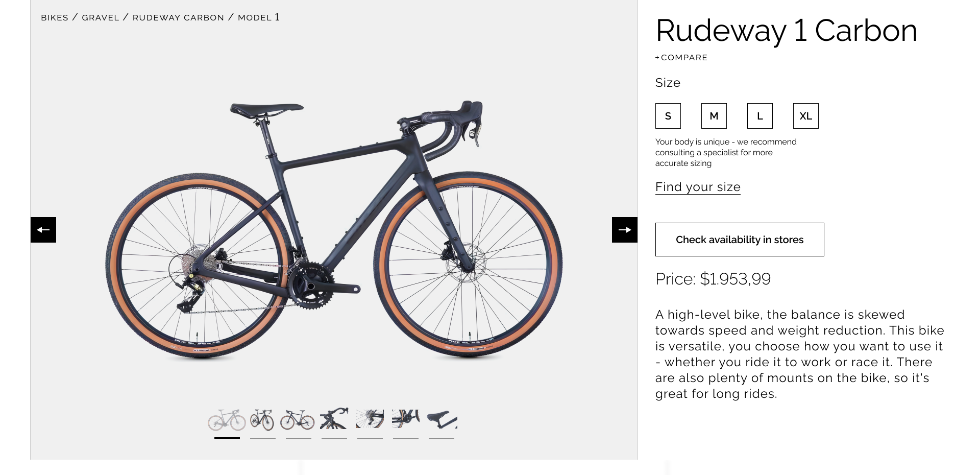View the handlebar close-up thumbnail
This screenshot has height=475, width=980.
334,419
